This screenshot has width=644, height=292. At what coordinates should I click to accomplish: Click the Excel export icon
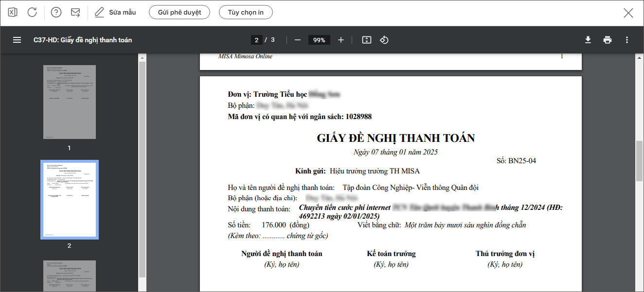[x=13, y=12]
